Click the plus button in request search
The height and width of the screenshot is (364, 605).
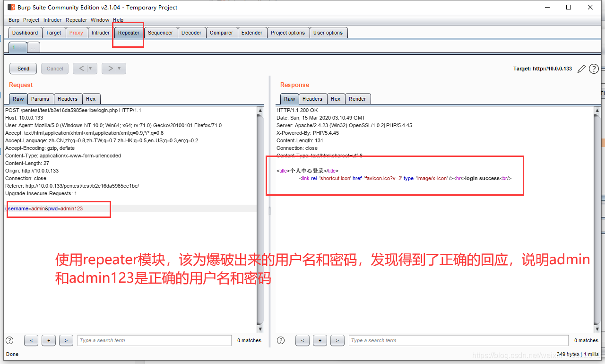coord(49,340)
